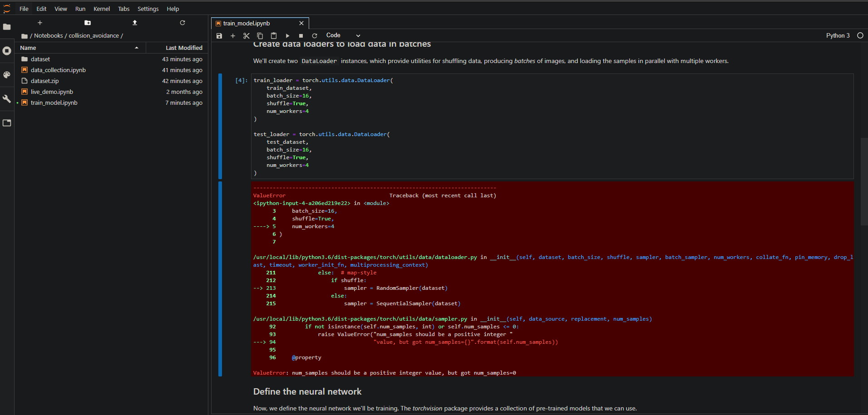Viewport: 868px width, 415px height.
Task: Navigate to Notebooks in the breadcrumb
Action: point(48,35)
